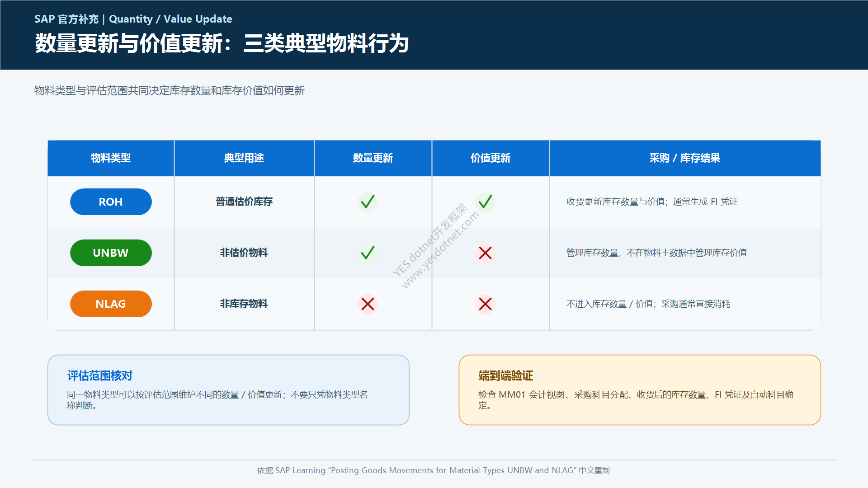The width and height of the screenshot is (868, 488).
Task: Click the 数量更新 column header
Action: point(373,158)
